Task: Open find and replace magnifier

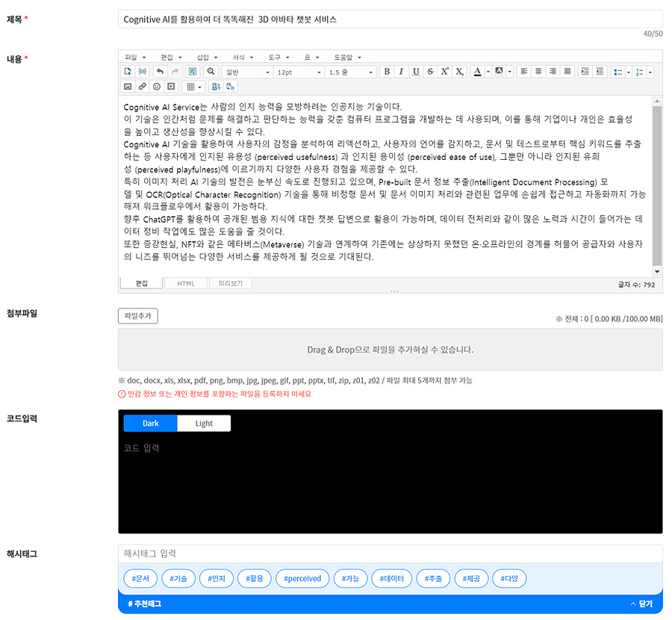Action: point(211,72)
